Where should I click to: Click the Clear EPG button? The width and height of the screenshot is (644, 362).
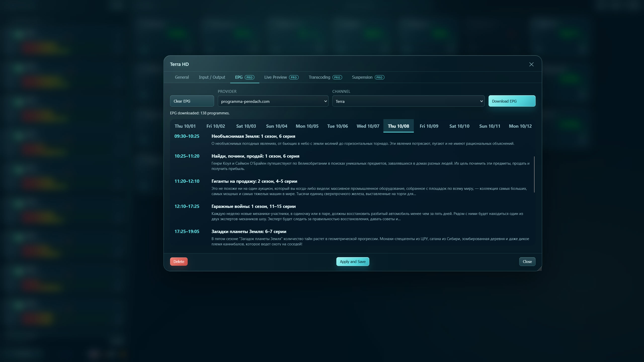192,101
